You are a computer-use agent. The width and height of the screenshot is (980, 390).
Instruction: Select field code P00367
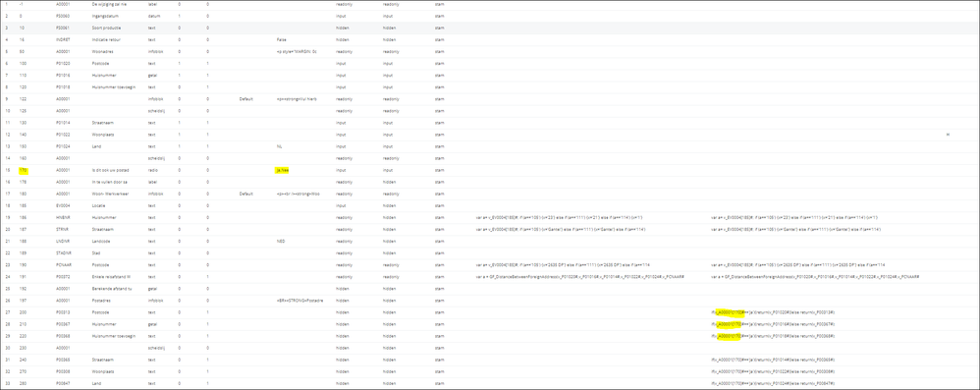(x=63, y=324)
